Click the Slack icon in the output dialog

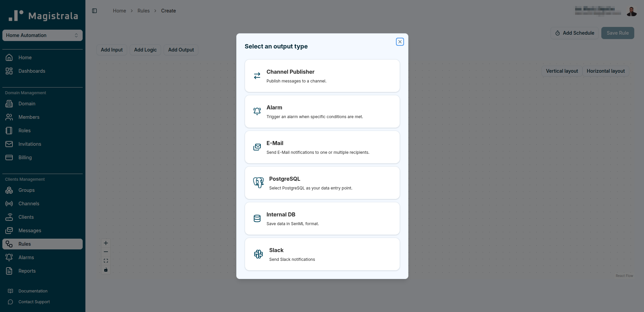click(258, 254)
